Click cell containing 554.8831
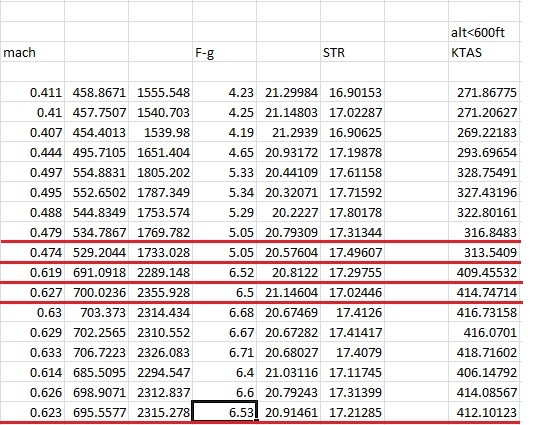Viewport: 546px width, 425px height. (96, 172)
